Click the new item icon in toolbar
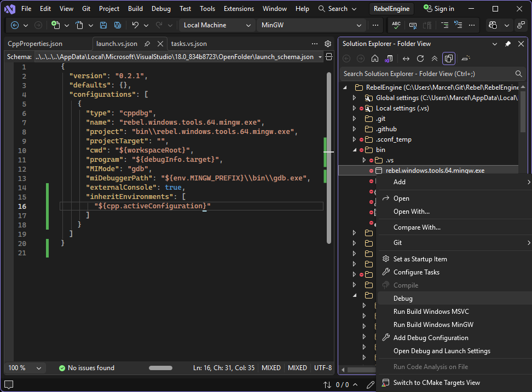532x392 pixels. click(x=55, y=25)
